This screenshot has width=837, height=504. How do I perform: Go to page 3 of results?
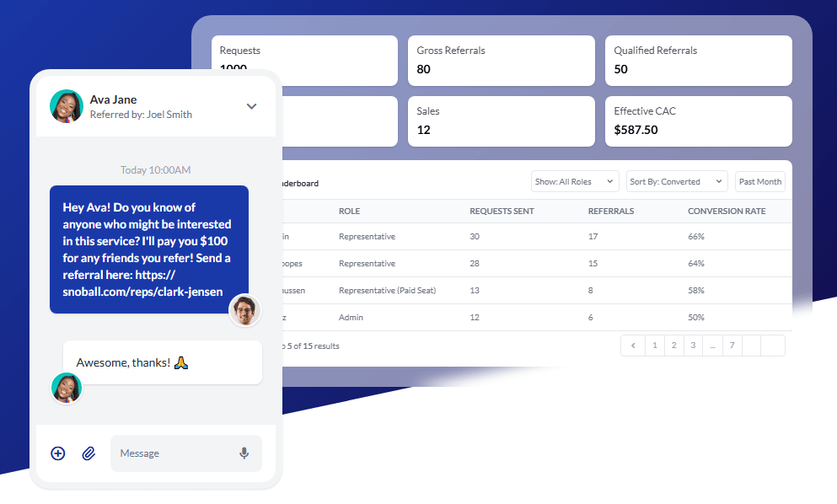693,345
